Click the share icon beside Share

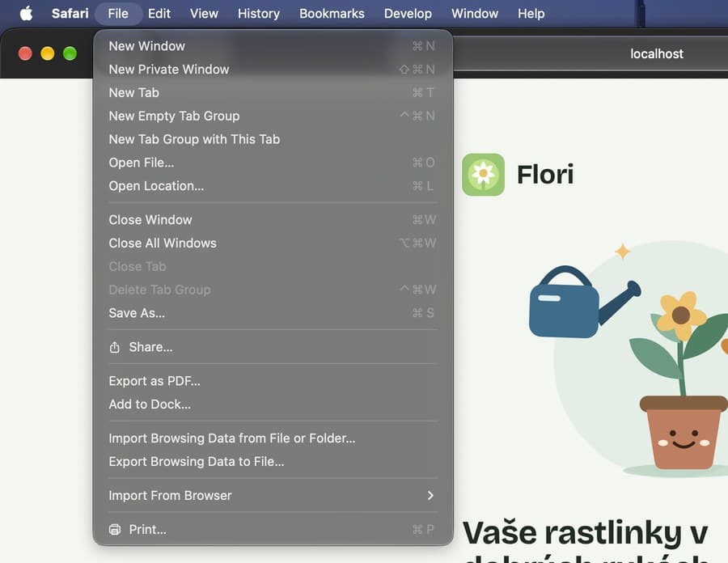[115, 347]
